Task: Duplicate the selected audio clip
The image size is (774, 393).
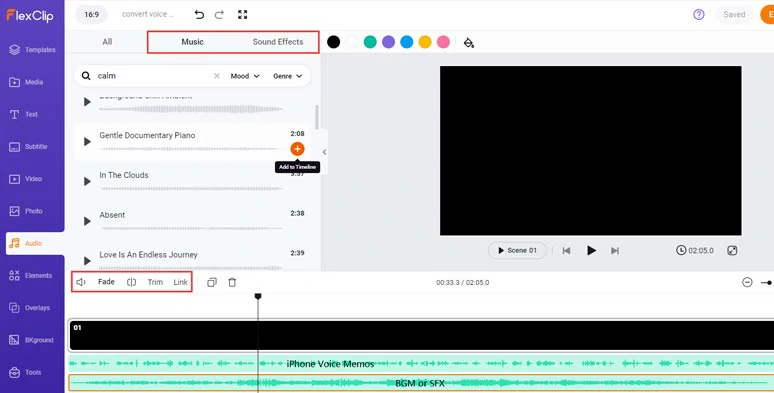Action: [212, 282]
